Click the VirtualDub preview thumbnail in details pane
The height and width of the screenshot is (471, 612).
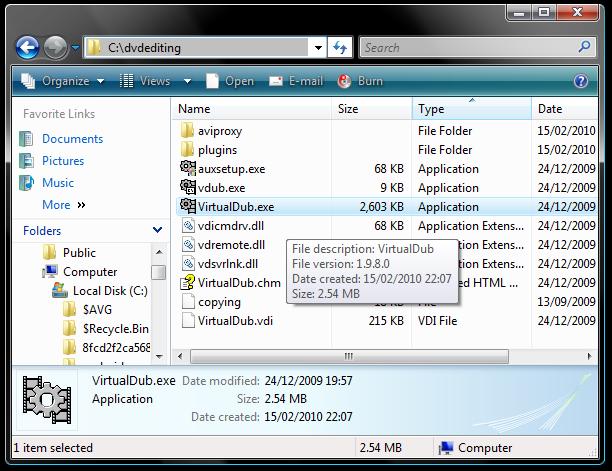point(47,400)
